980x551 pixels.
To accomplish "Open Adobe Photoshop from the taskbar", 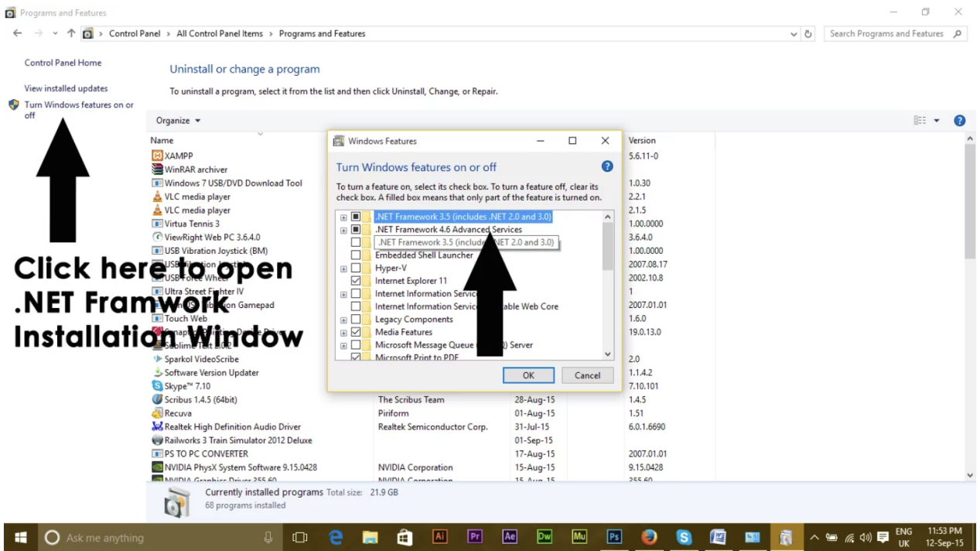I will (613, 536).
